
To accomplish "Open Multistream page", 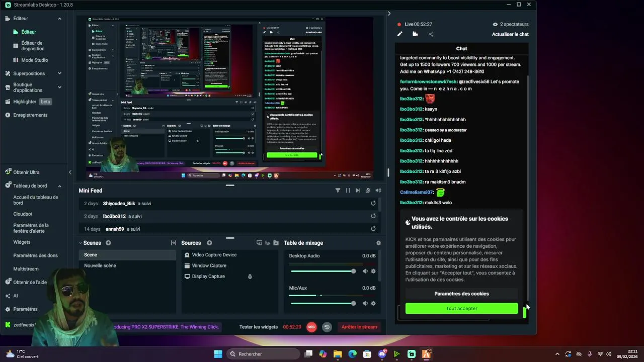I will (26, 269).
